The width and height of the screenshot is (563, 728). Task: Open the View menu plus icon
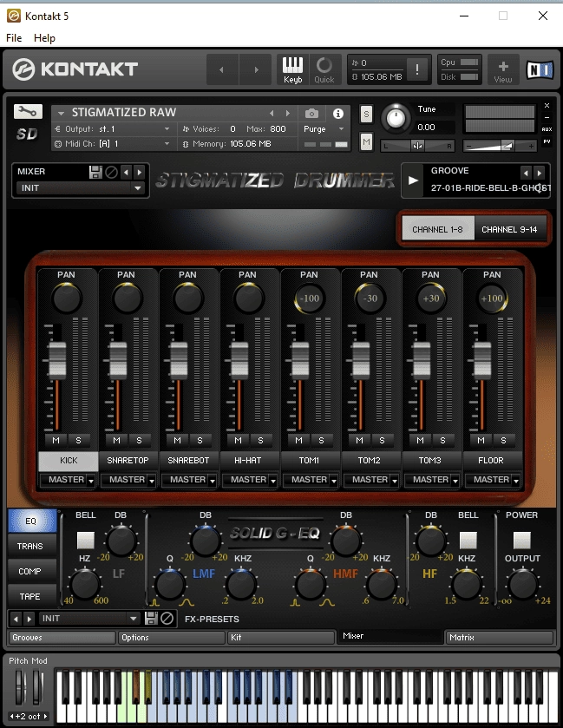tap(502, 69)
